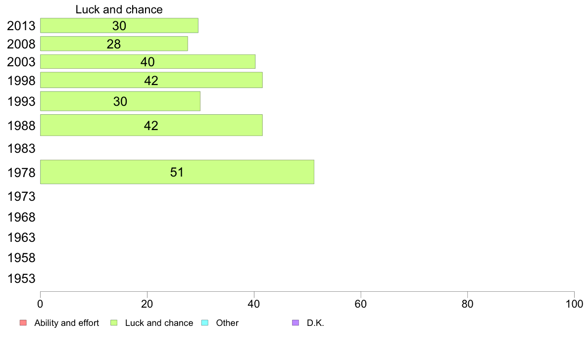Screen dimensions: 588x364
Task: Click the Luck and chance legend label
Action: pyautogui.click(x=159, y=323)
